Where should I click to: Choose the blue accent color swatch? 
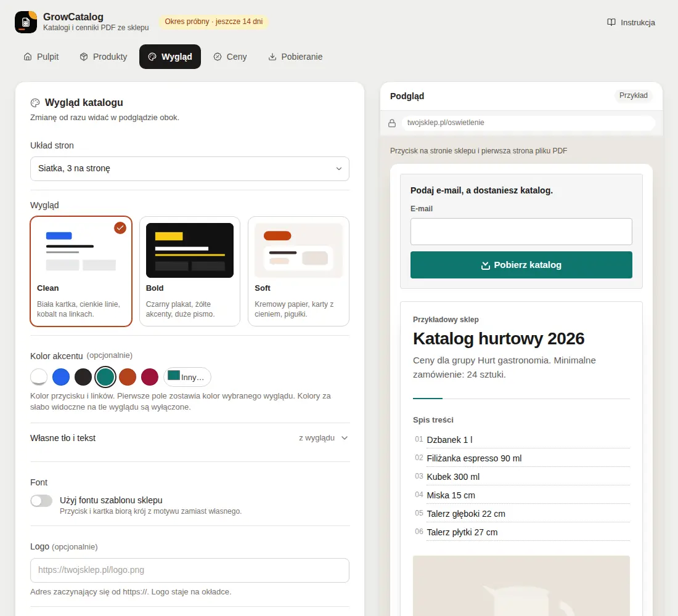pos(61,377)
